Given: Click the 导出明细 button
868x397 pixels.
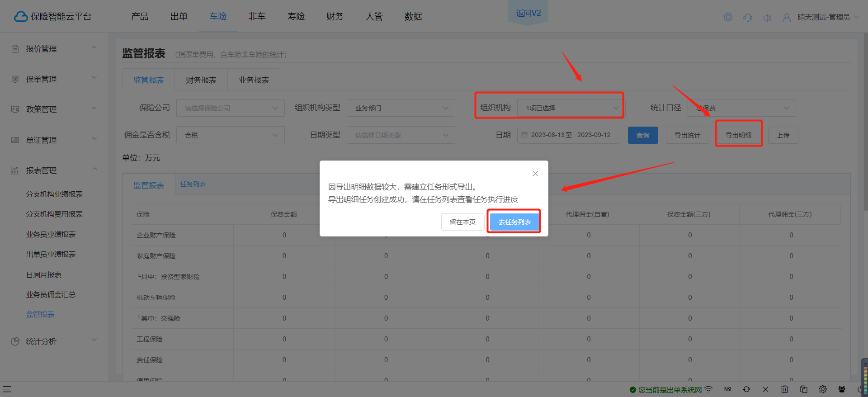Looking at the screenshot, I should point(739,135).
